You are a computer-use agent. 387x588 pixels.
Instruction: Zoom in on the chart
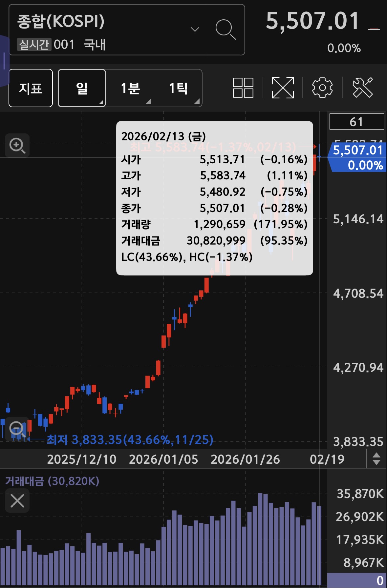tap(17, 145)
